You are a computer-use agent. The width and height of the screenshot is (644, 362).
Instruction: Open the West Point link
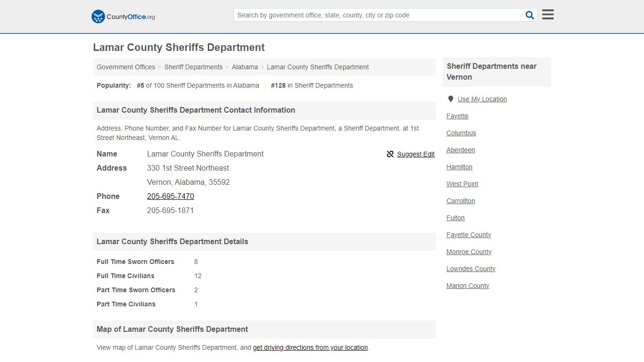pyautogui.click(x=462, y=184)
